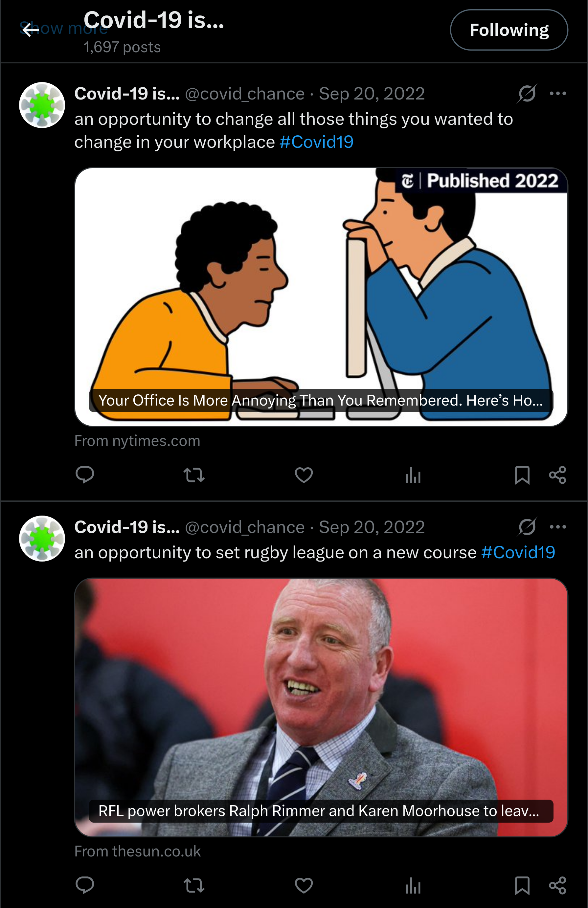Go back using the header arrow

click(x=31, y=29)
